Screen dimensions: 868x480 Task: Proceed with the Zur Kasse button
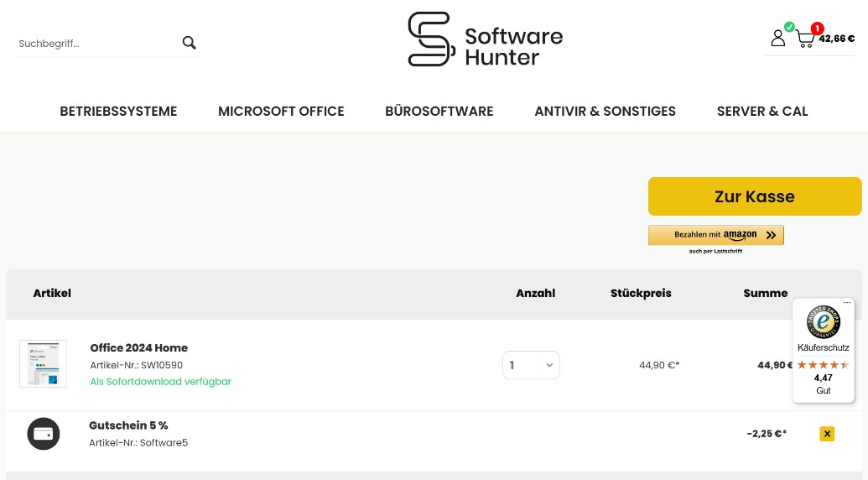755,196
